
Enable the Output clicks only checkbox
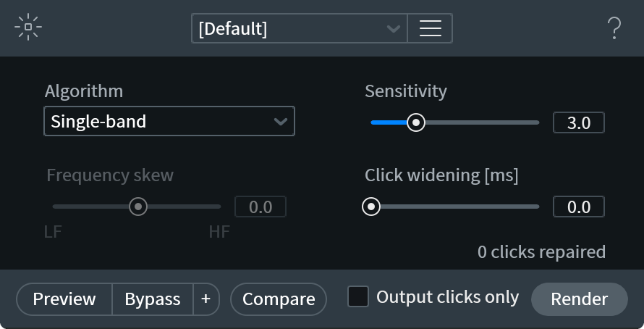click(358, 296)
